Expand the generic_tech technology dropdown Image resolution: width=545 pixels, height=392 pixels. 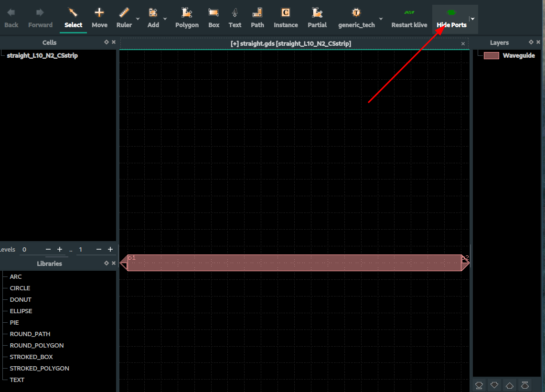pyautogui.click(x=381, y=19)
